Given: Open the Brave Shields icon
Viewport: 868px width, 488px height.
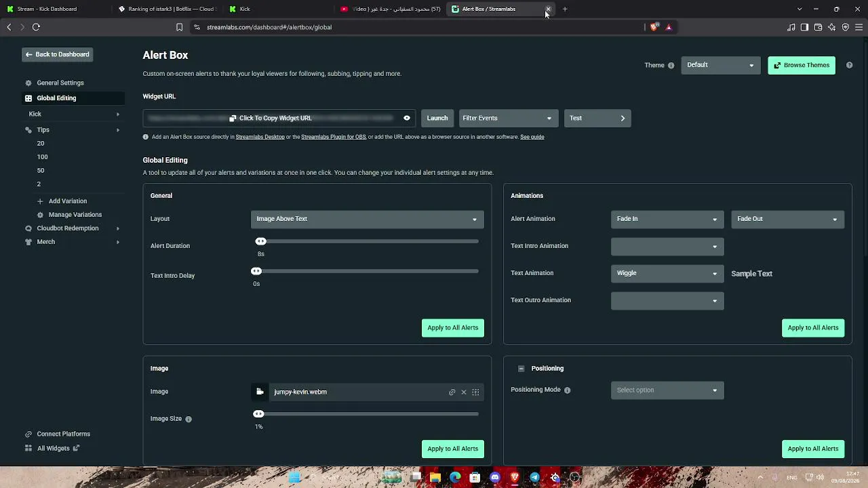Looking at the screenshot, I should [x=654, y=27].
